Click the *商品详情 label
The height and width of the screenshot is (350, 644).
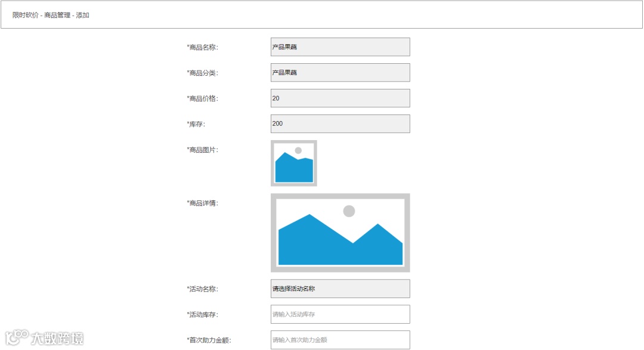[203, 203]
